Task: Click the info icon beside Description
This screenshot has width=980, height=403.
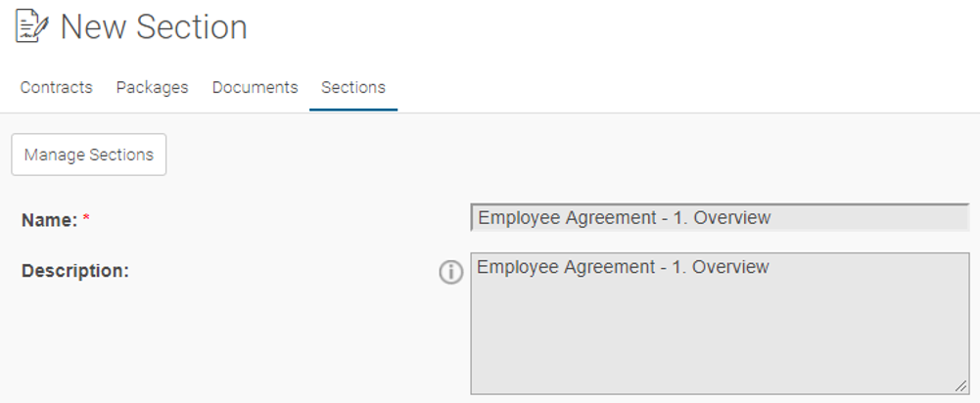Action: click(450, 272)
